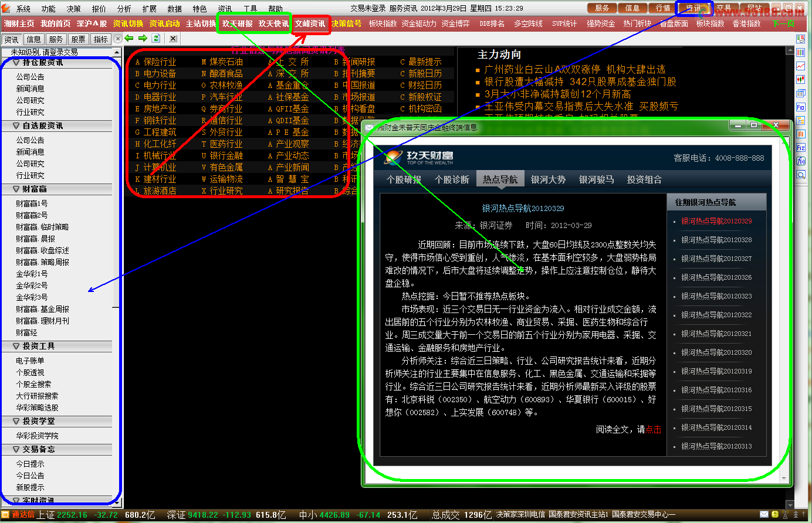Open the red line chart icon in right sidebar
This screenshot has height=523, width=812.
(x=801, y=66)
